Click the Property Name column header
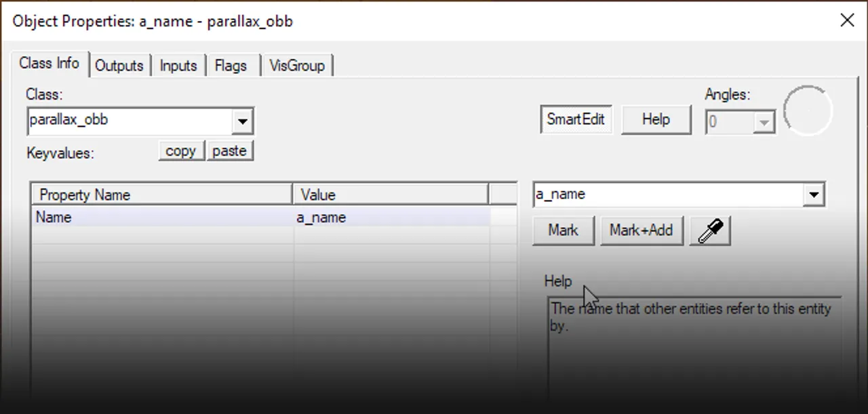The image size is (868, 414). pyautogui.click(x=163, y=195)
